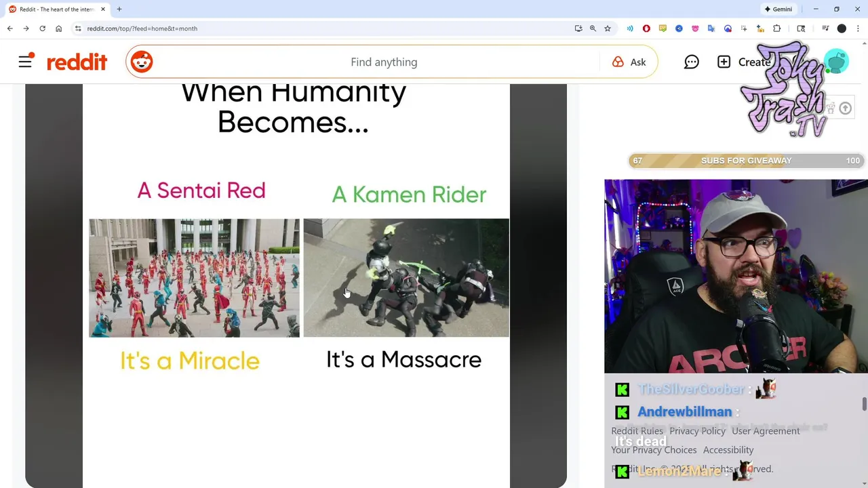Open the dashed selection capture extension

tap(744, 28)
